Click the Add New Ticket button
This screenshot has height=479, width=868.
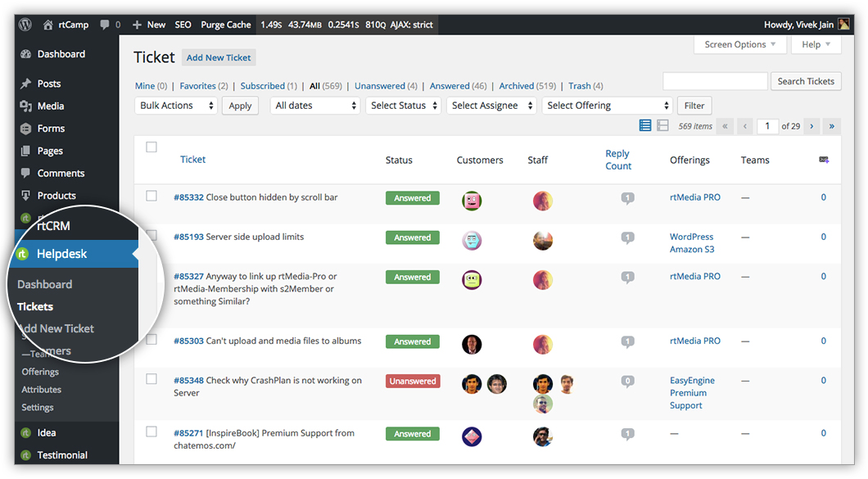point(219,57)
